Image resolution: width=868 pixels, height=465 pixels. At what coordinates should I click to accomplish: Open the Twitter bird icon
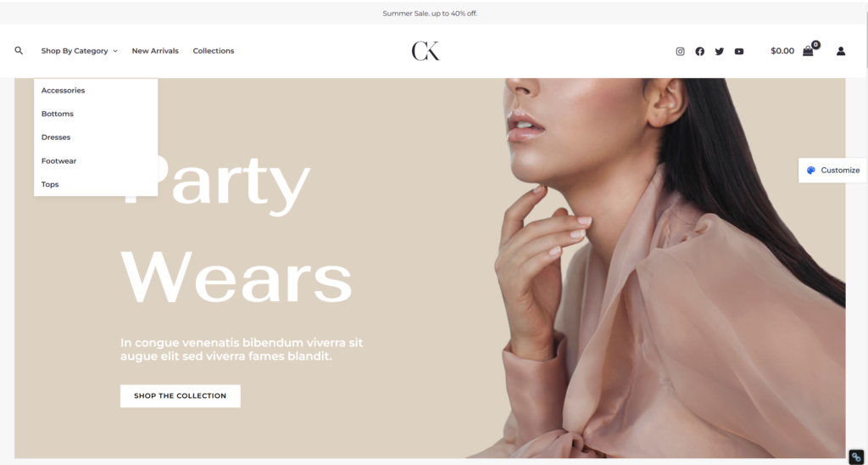pyautogui.click(x=719, y=51)
